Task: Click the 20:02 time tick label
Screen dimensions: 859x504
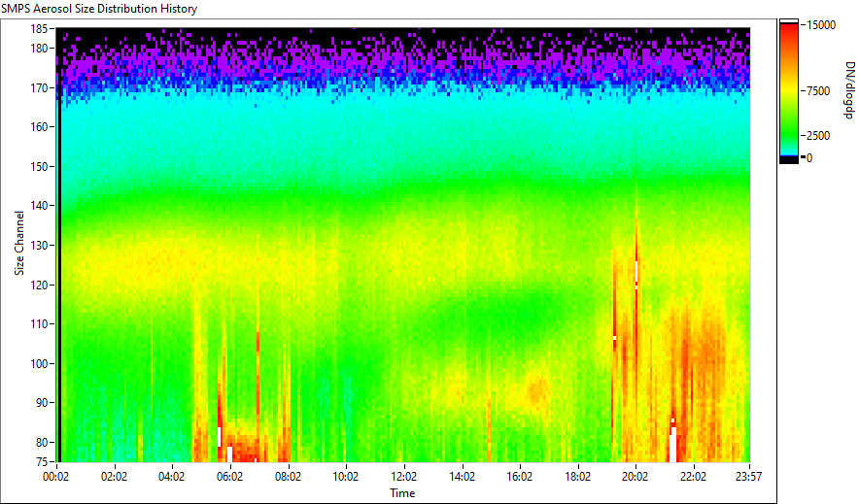Action: [x=635, y=477]
